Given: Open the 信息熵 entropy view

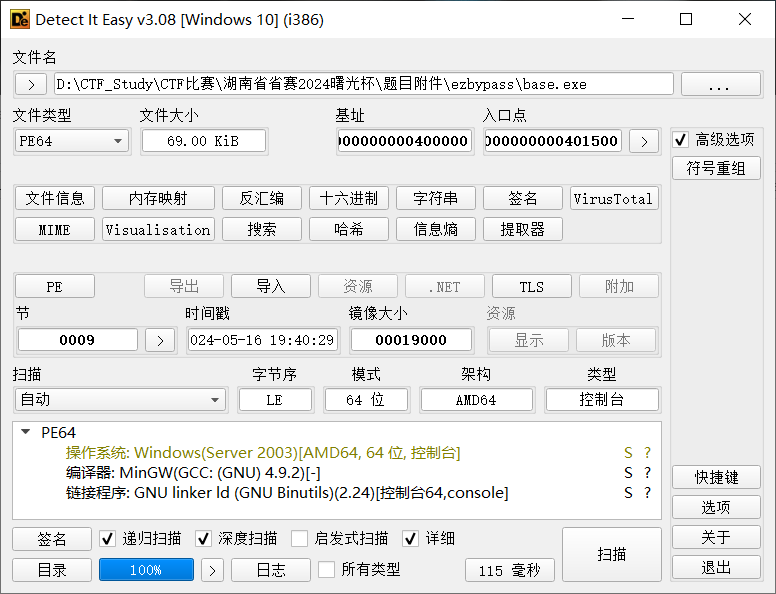Looking at the screenshot, I should coord(436,230).
